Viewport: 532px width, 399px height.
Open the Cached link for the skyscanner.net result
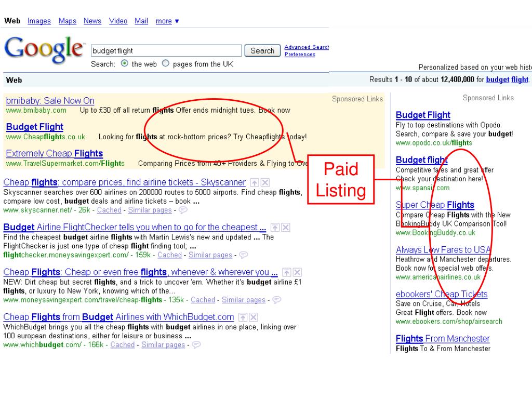coord(109,210)
